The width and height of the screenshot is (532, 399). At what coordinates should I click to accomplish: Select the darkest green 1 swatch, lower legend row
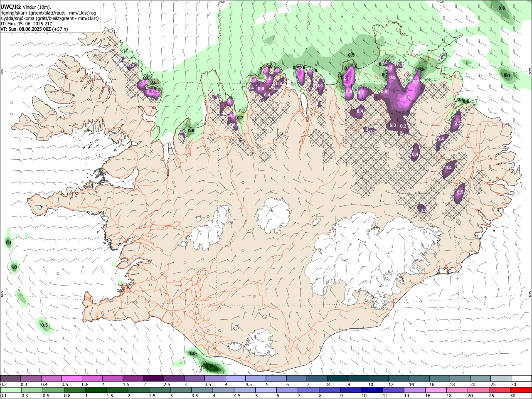[x=96, y=390]
